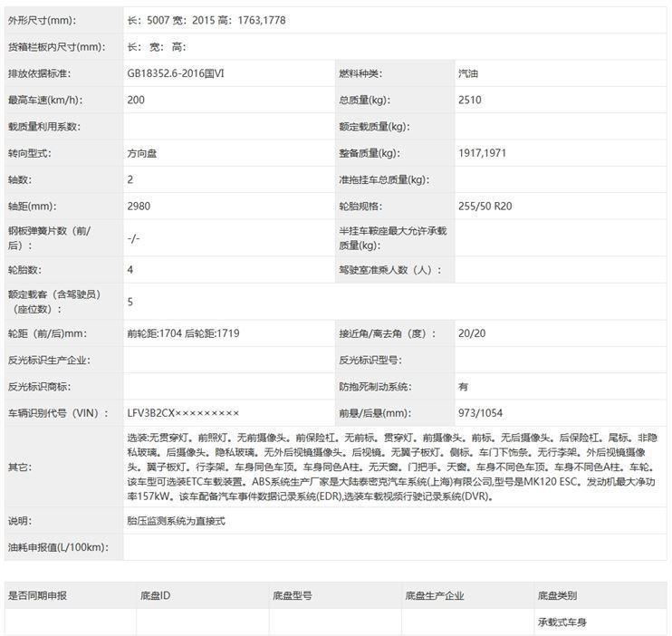Screen dimensions: 672x636
Task: Click the 货箱栏板内尺寸(mm) label
Action: (x=56, y=47)
